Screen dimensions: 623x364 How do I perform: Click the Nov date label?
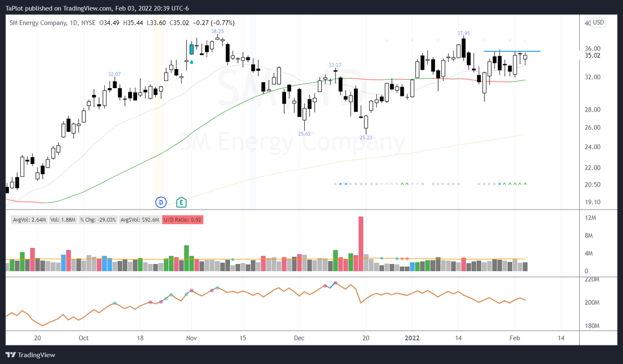click(x=192, y=338)
